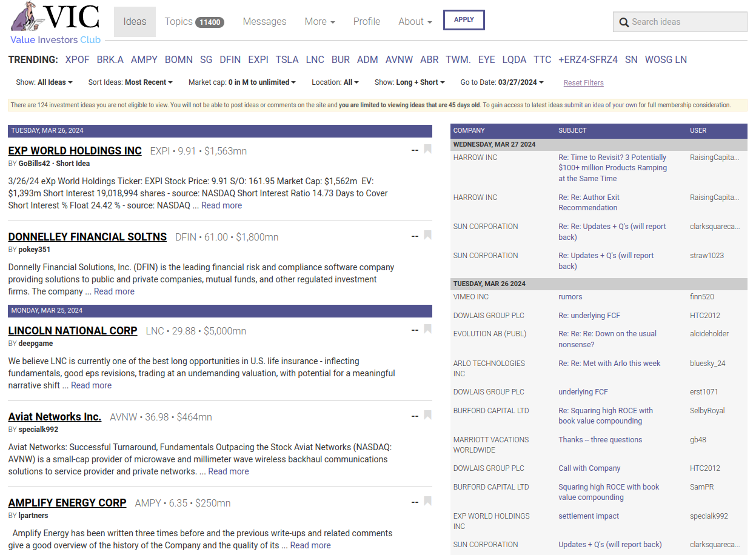The width and height of the screenshot is (756, 555).
Task: Click MARRIOTT VACATIONS WORLDWIDE company cell
Action: click(x=491, y=445)
